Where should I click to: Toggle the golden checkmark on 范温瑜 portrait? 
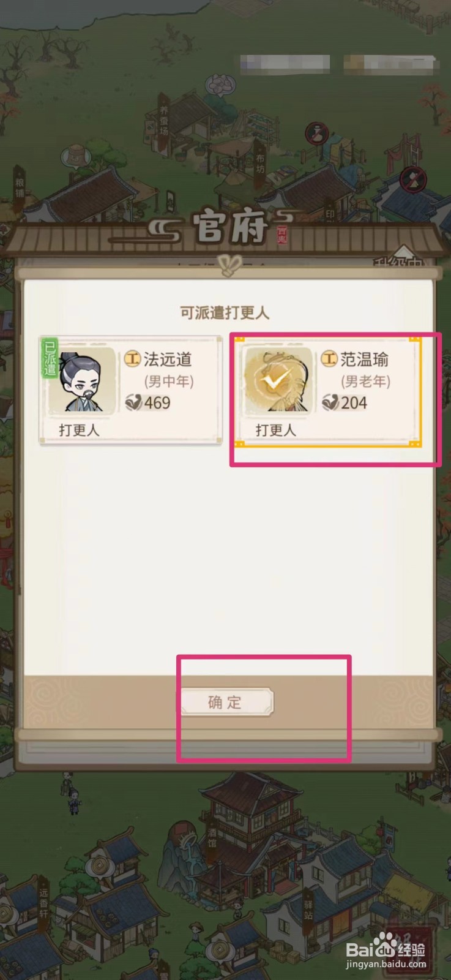pyautogui.click(x=277, y=382)
